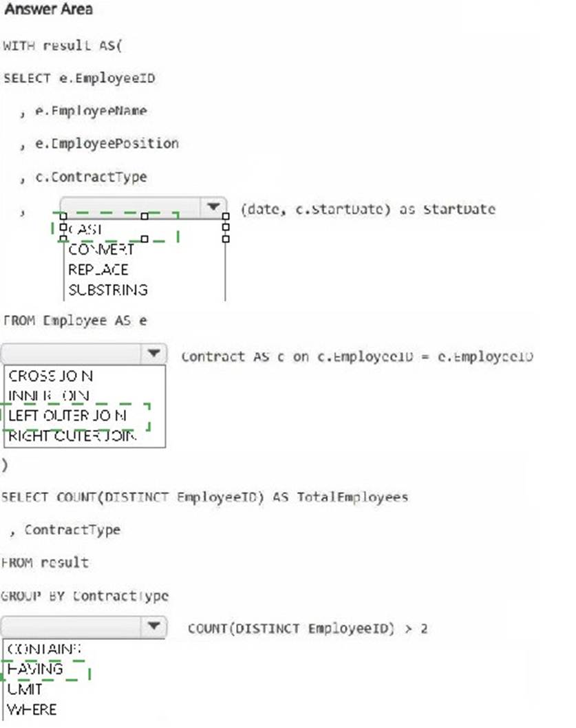Image resolution: width=576 pixels, height=728 pixels.
Task: Click the empty function combo box field
Action: (x=131, y=206)
